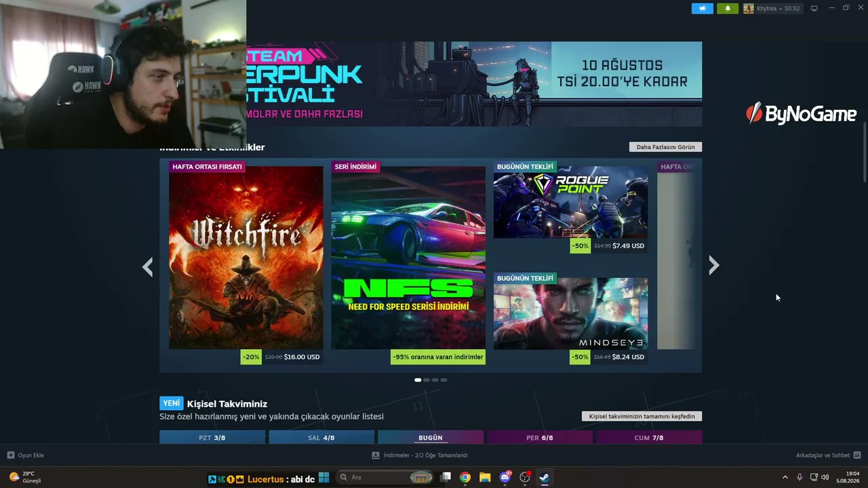
Task: Open Arkadaşlar ve Sohbet friends chat
Action: coord(828,455)
